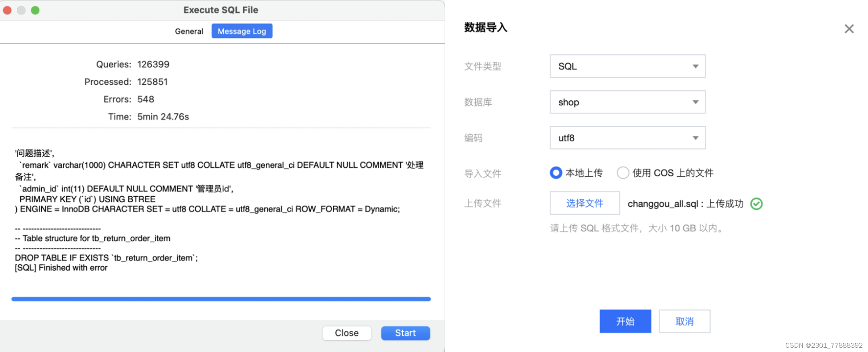Click the dropdown arrow in the SQL field
The width and height of the screenshot is (868, 352).
tap(695, 66)
